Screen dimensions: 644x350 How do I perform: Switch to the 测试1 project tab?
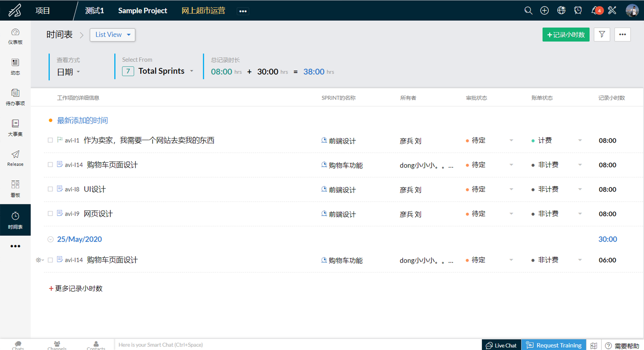[94, 10]
